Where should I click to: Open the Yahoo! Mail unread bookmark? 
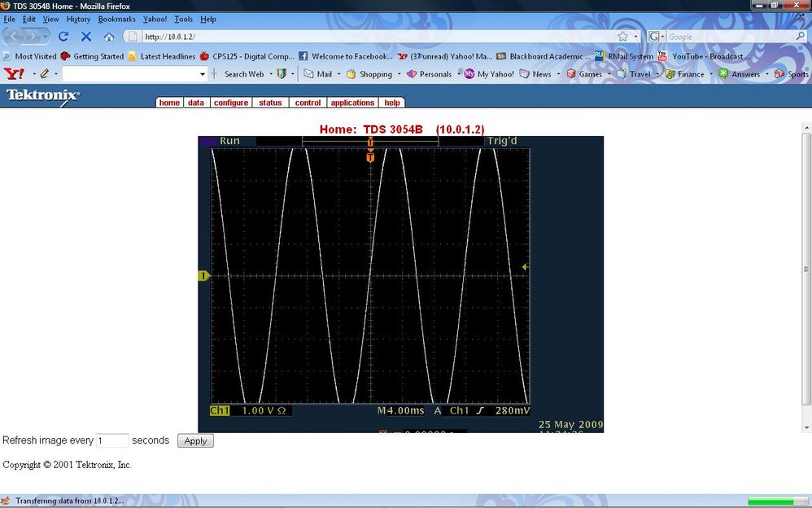445,56
